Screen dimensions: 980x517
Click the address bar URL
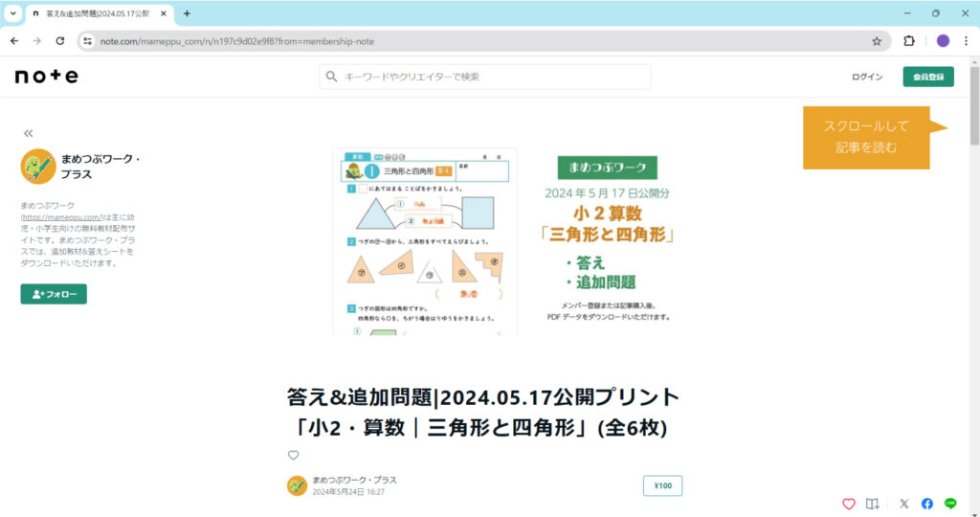[x=237, y=41]
